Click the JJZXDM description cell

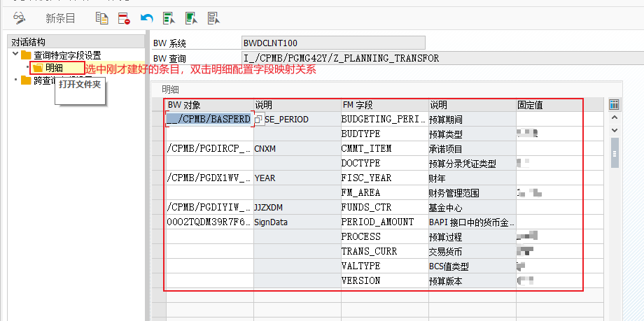pos(297,207)
